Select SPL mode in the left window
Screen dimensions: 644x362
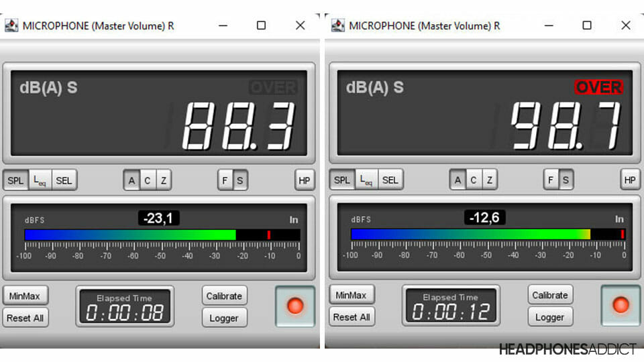[x=15, y=180]
